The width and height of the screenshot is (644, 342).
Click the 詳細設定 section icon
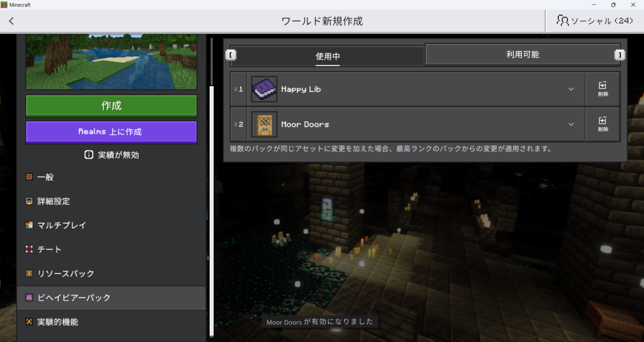pos(29,201)
